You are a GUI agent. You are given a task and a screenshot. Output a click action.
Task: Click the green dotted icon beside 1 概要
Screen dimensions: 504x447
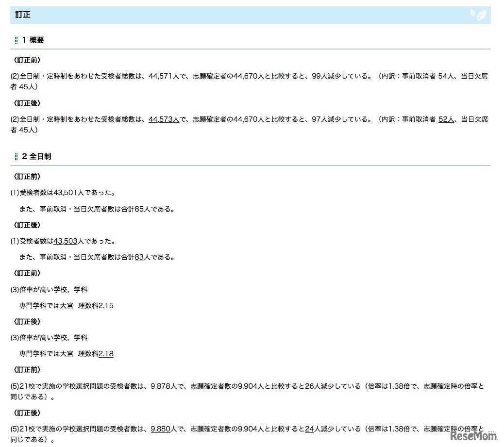point(16,40)
